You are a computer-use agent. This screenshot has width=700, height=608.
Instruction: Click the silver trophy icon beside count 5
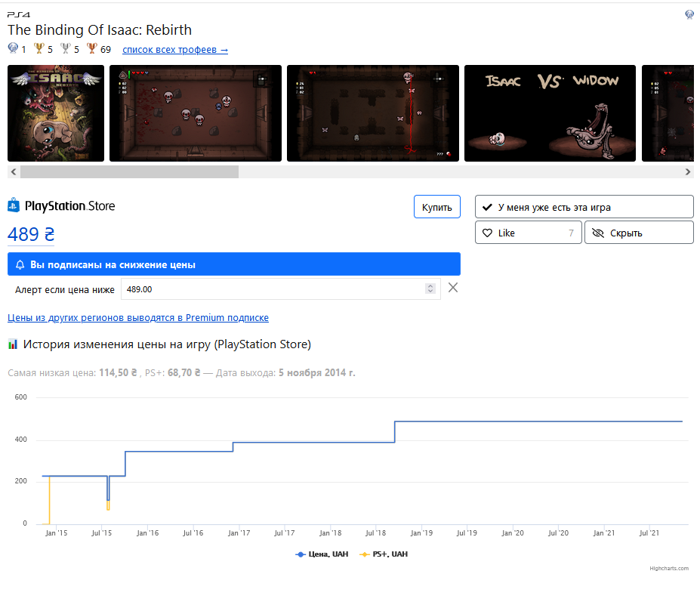[66, 48]
